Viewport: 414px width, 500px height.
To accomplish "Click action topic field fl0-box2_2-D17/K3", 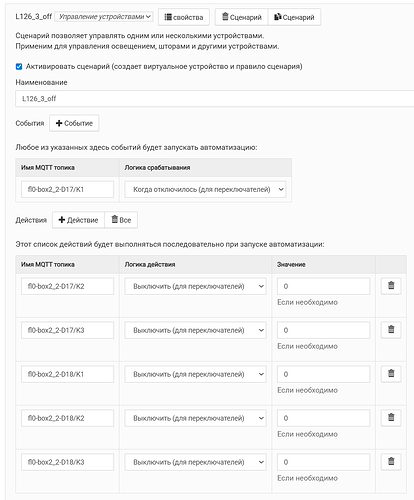I will 67,330.
